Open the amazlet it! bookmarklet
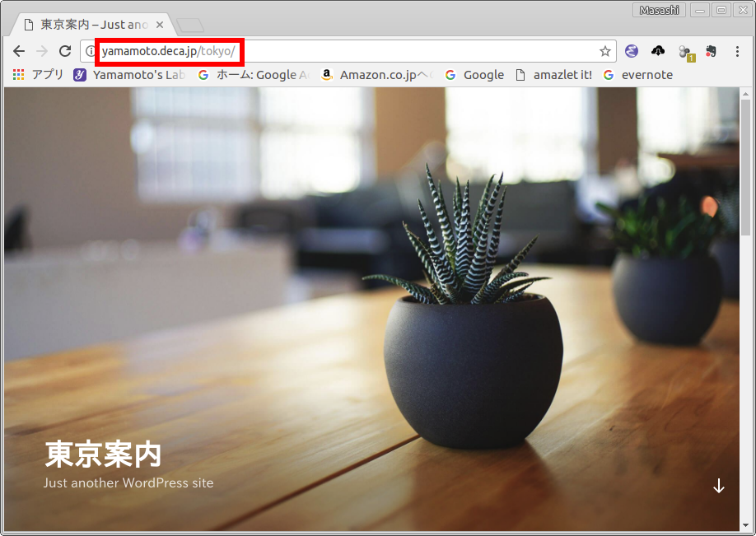The height and width of the screenshot is (536, 756). [553, 75]
